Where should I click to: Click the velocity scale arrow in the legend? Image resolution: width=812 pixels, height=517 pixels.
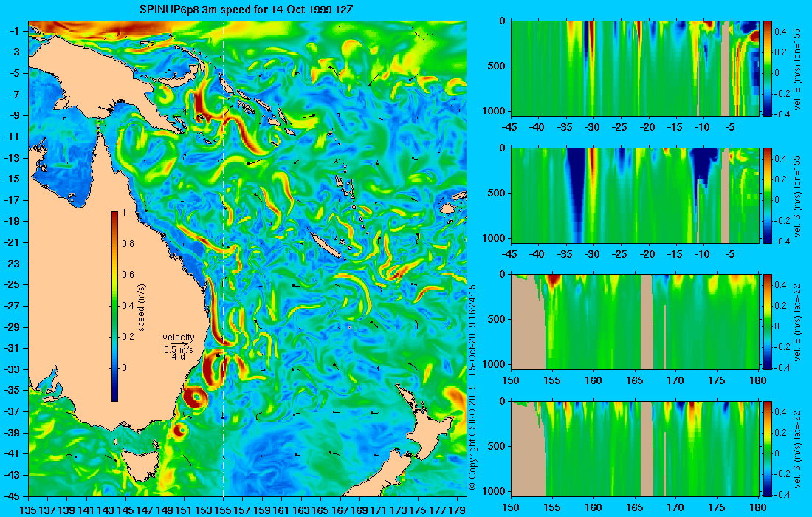pyautogui.click(x=179, y=344)
